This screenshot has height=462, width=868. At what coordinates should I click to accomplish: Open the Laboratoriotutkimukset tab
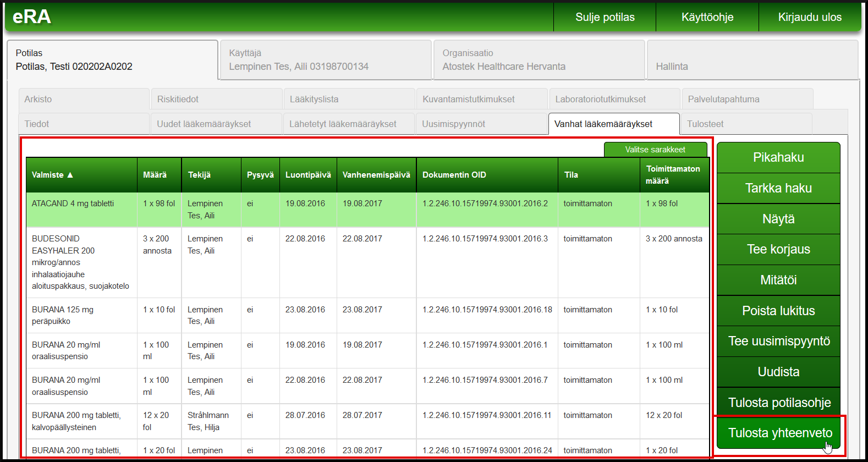click(614, 99)
